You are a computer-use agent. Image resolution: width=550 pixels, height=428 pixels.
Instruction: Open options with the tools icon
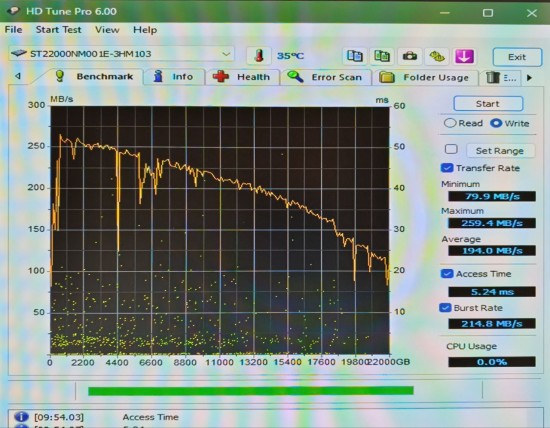(x=437, y=56)
